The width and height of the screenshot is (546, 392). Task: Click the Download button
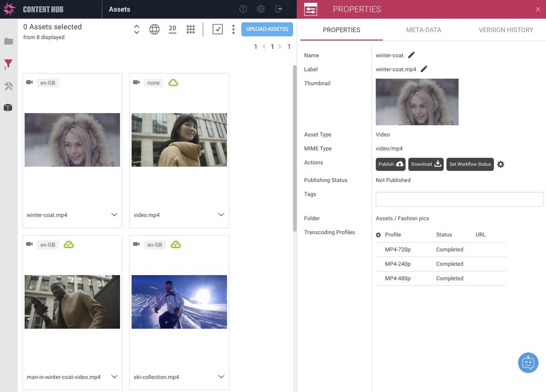coord(426,164)
